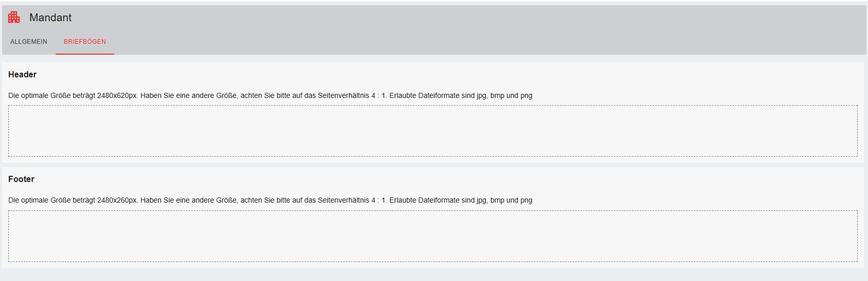Click the "Mandant" page title
868x281 pixels.
pos(50,18)
